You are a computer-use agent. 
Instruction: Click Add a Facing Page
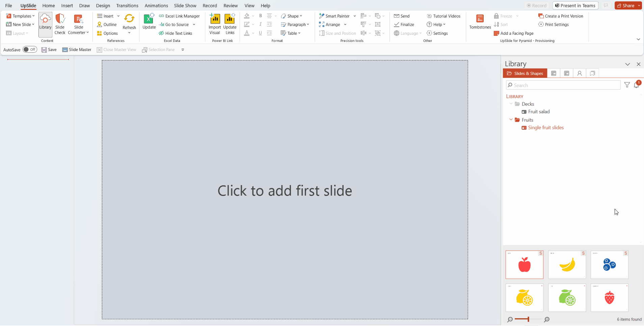(514, 33)
